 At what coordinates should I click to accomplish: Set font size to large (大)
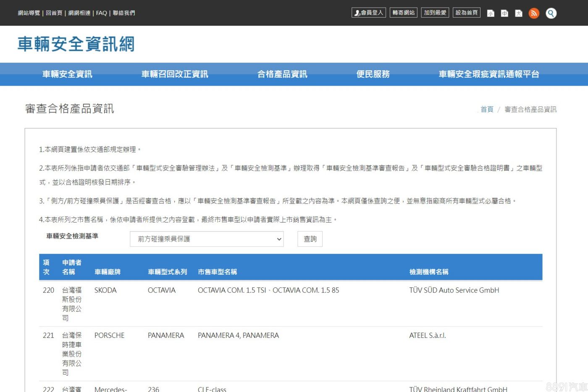coord(519,13)
